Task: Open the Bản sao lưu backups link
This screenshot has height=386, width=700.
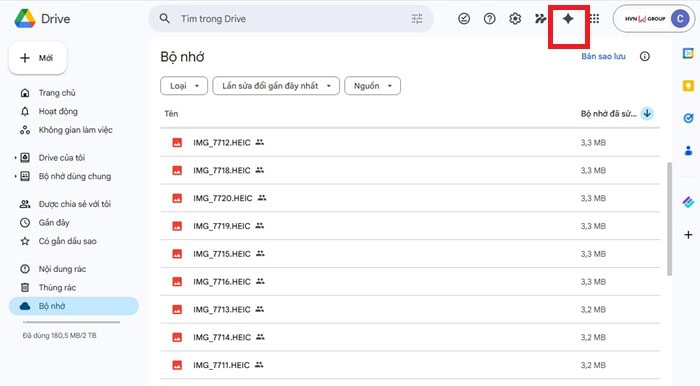Action: coord(603,56)
